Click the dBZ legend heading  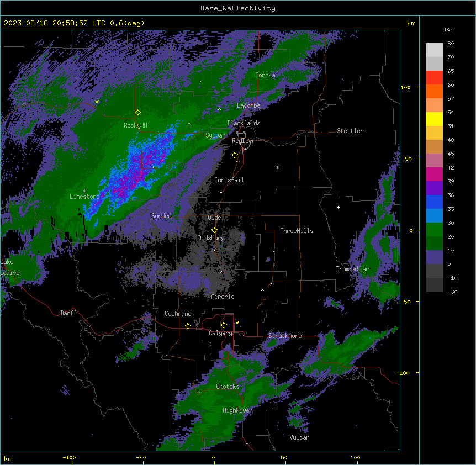(x=447, y=29)
